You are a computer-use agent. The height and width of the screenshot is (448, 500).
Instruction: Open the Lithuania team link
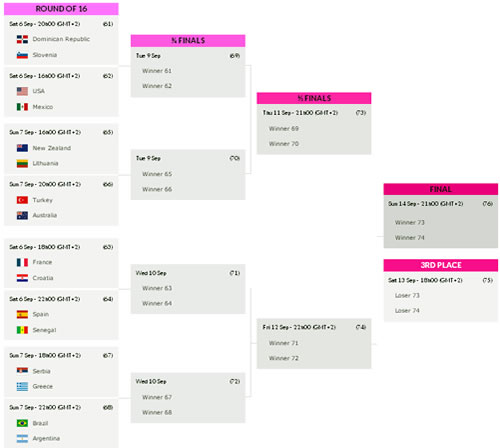coord(45,163)
